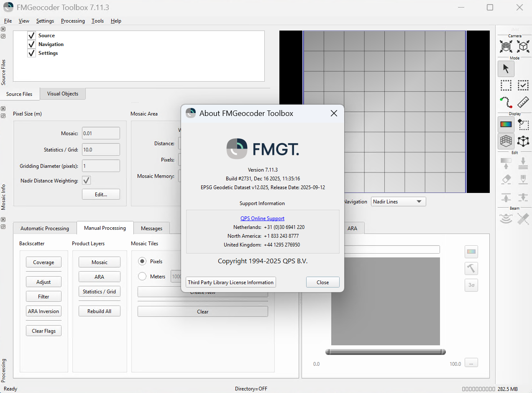Viewport: 532px width, 393px height.
Task: Open the Settings menu
Action: (x=45, y=21)
